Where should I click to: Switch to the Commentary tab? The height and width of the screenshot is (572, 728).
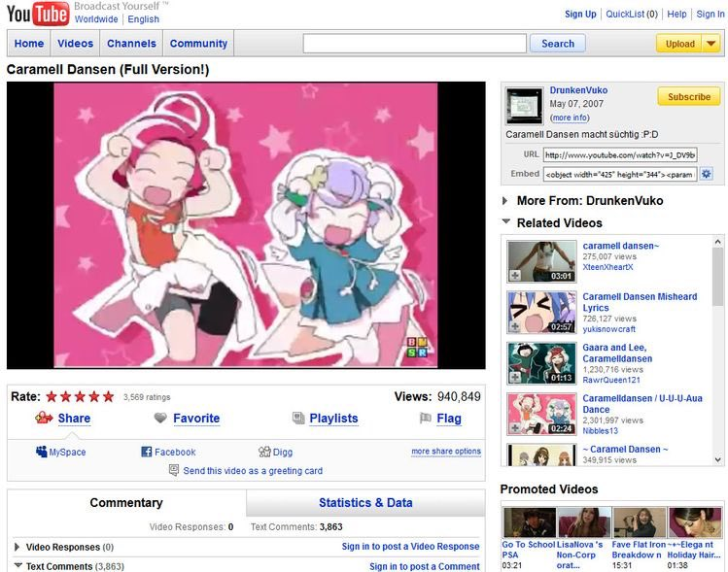click(126, 503)
